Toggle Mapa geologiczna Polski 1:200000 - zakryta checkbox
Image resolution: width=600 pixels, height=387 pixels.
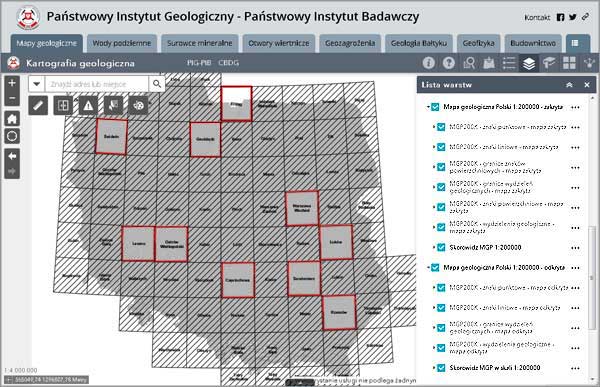point(435,107)
